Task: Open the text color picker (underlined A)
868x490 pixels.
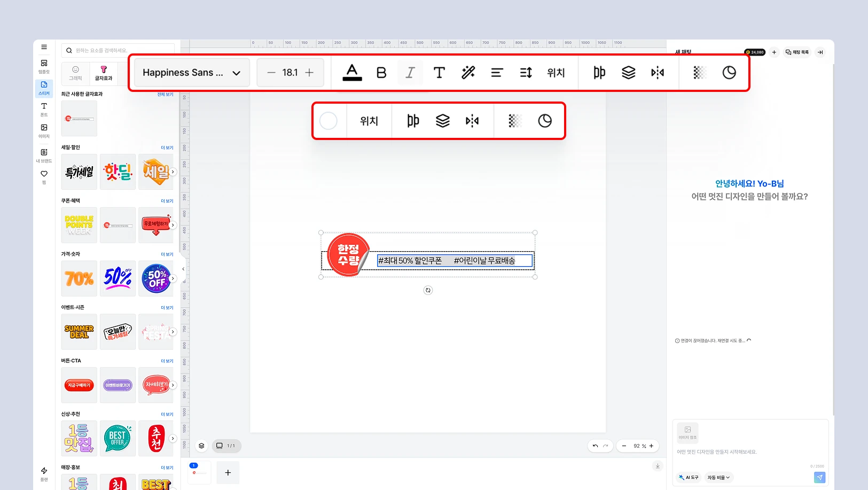Action: pos(352,73)
